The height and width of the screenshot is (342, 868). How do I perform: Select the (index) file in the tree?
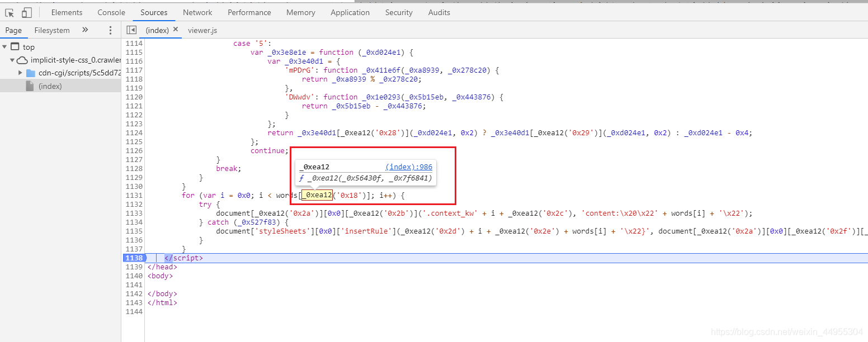tap(50, 86)
